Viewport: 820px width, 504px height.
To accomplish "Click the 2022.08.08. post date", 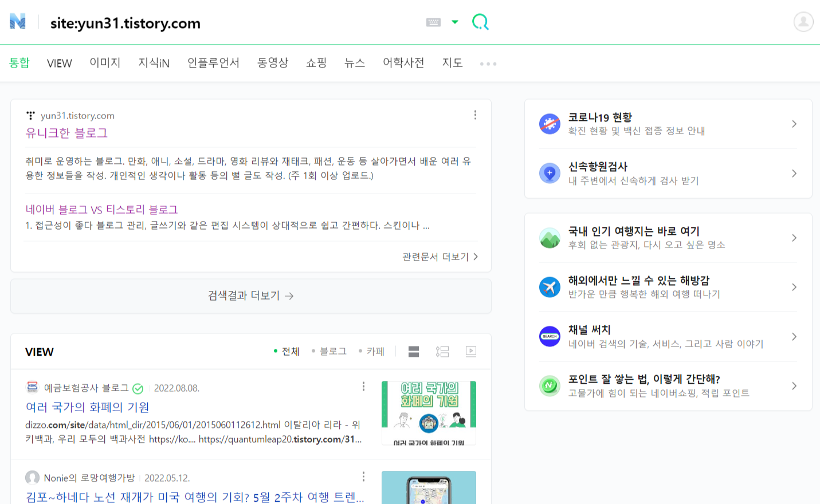I will pyautogui.click(x=176, y=388).
